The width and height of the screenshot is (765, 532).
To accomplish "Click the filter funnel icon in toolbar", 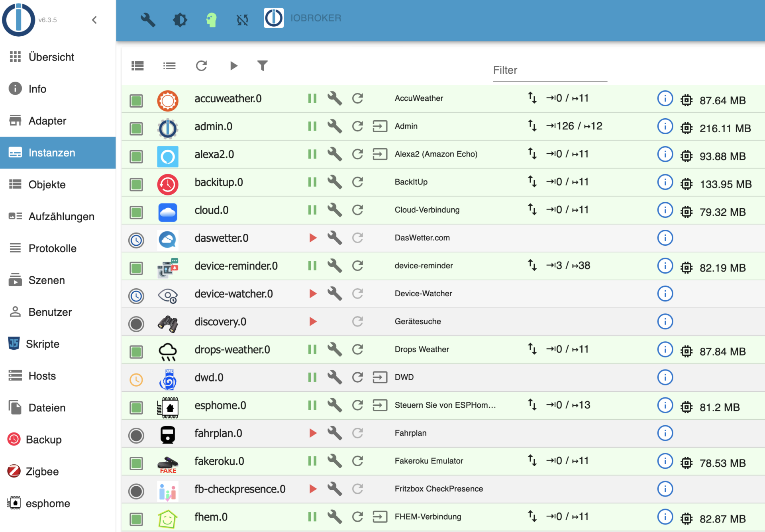I will (x=262, y=65).
